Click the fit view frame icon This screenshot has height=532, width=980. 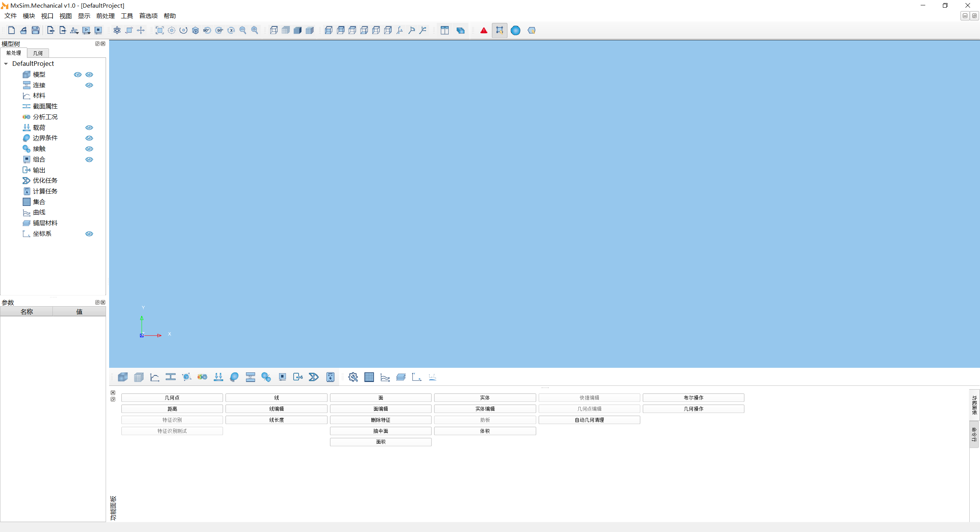pos(160,30)
